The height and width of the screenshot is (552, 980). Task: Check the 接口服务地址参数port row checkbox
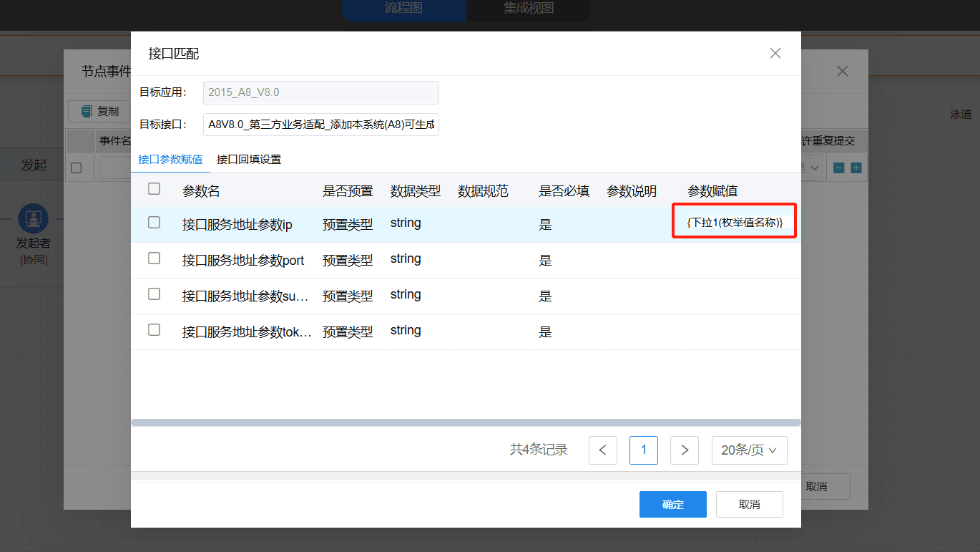tap(154, 258)
